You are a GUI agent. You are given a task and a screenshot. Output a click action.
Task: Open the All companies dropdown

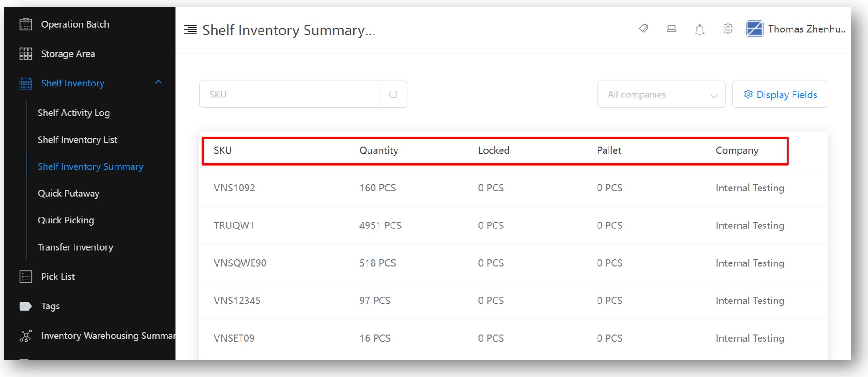coord(661,94)
